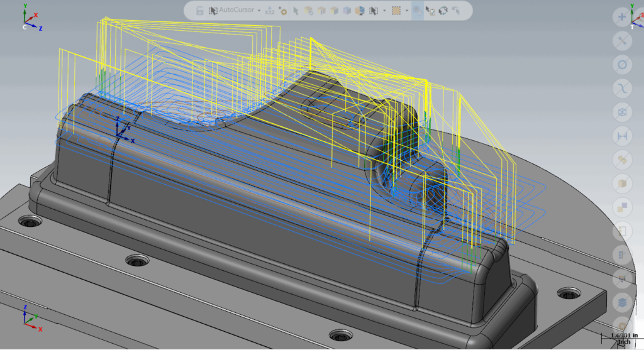644x350 pixels.
Task: Toggle the arc circle mask filter
Action: 622,65
